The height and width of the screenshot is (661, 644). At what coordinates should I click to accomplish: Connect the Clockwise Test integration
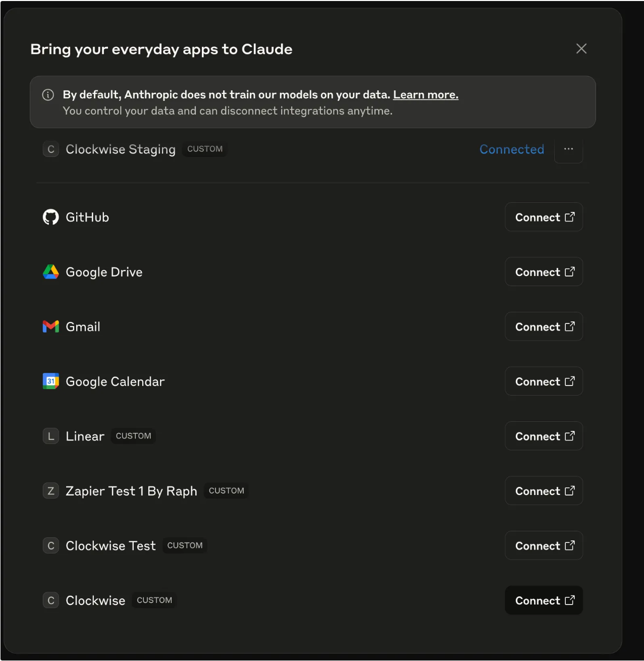point(544,545)
